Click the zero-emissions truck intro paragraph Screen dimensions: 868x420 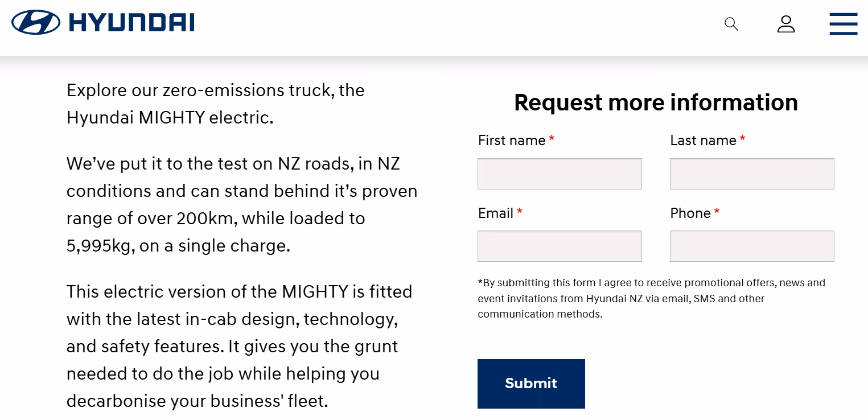point(216,104)
